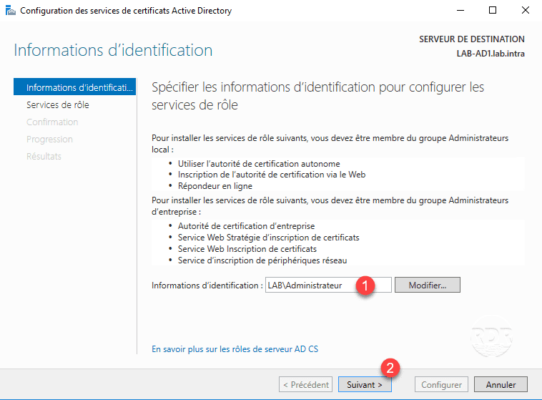Click the LAB-AD1.lab.intra destination server text
Viewport: 542px width, 400px height.
coord(490,54)
